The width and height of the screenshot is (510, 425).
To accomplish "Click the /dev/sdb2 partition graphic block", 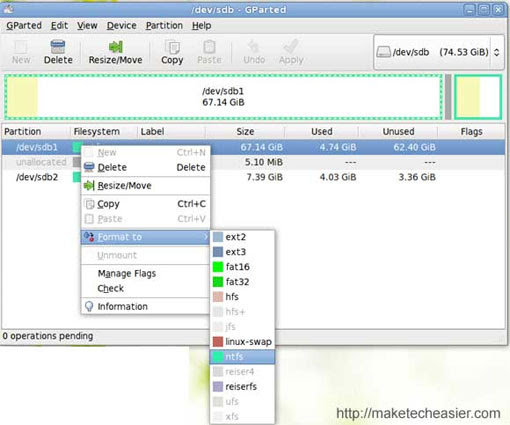I will pyautogui.click(x=478, y=97).
